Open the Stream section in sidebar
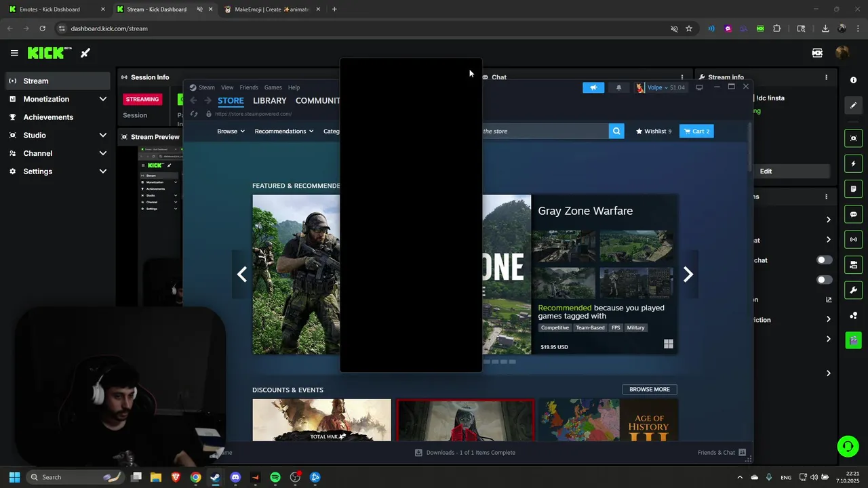 click(x=58, y=81)
